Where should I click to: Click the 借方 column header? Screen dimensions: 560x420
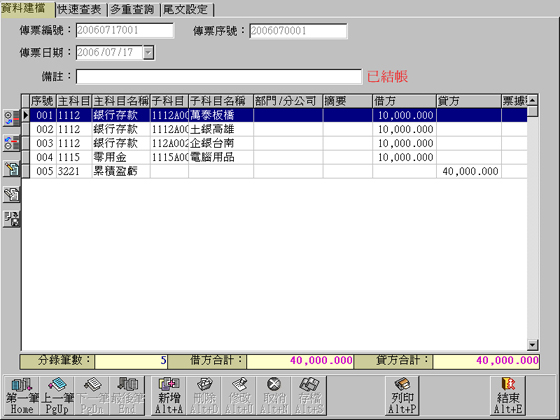click(404, 101)
